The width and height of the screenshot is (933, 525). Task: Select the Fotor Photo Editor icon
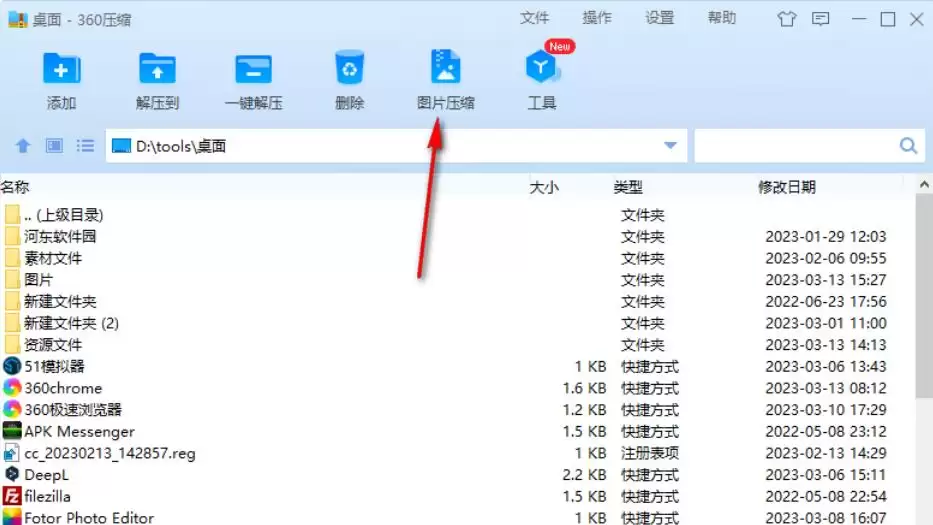pos(12,517)
